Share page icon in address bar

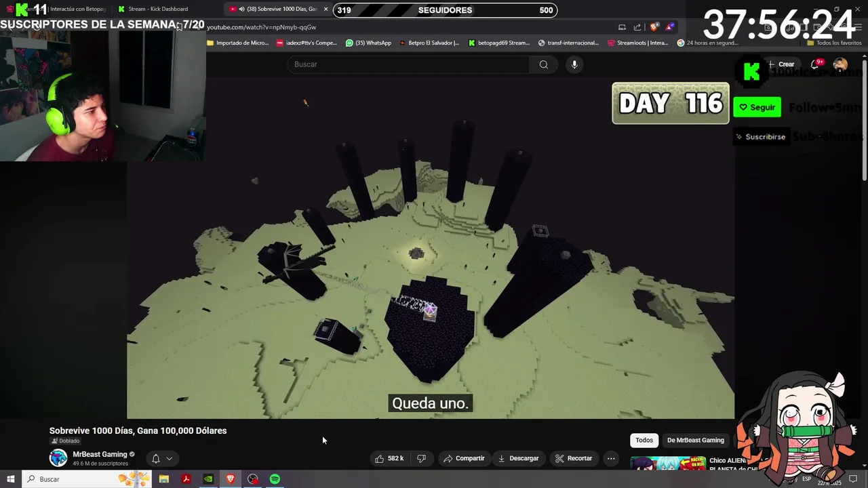637,27
